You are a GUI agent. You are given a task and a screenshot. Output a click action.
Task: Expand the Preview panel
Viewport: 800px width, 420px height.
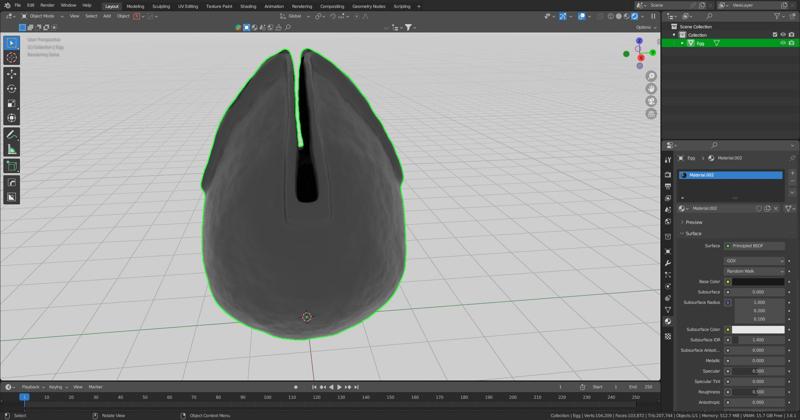(693, 223)
